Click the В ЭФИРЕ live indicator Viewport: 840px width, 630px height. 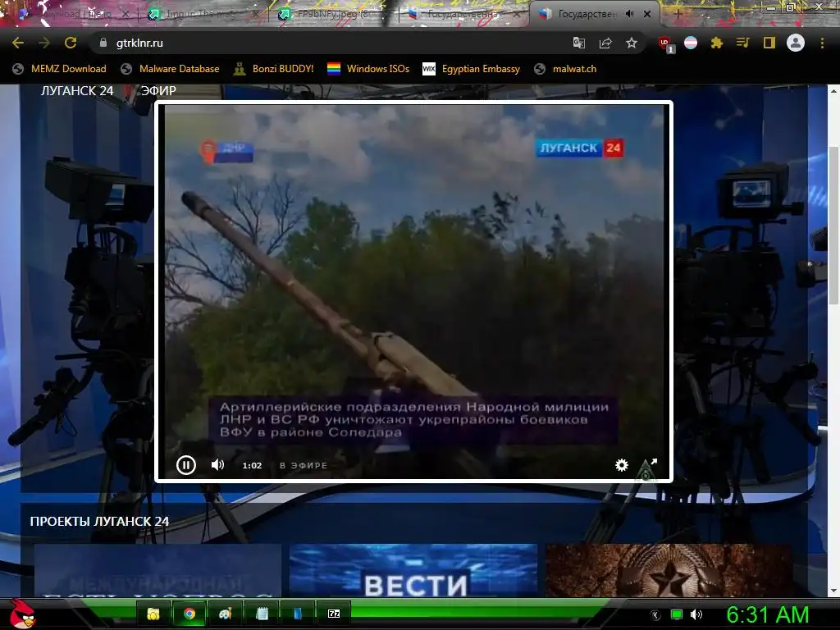[x=304, y=466]
